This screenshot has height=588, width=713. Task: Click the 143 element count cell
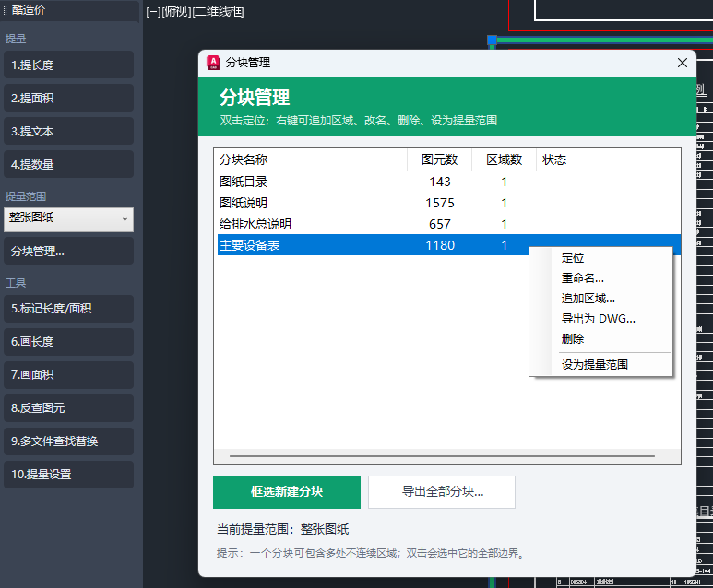pyautogui.click(x=440, y=182)
